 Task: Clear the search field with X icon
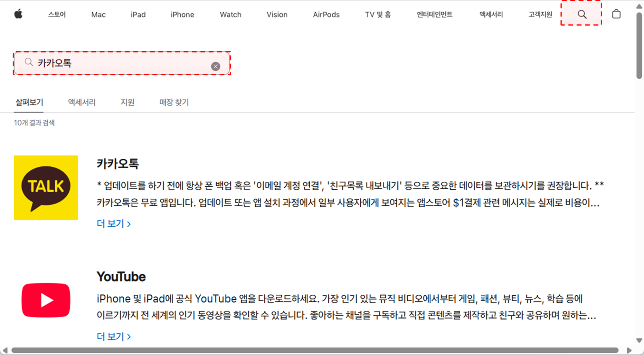tap(215, 66)
